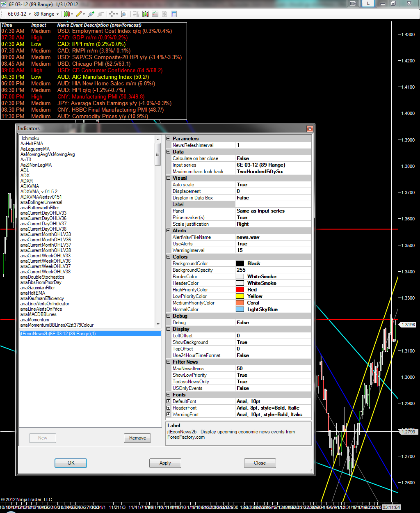Click the Scale justification Right value
420x513 pixels.
pos(273,224)
